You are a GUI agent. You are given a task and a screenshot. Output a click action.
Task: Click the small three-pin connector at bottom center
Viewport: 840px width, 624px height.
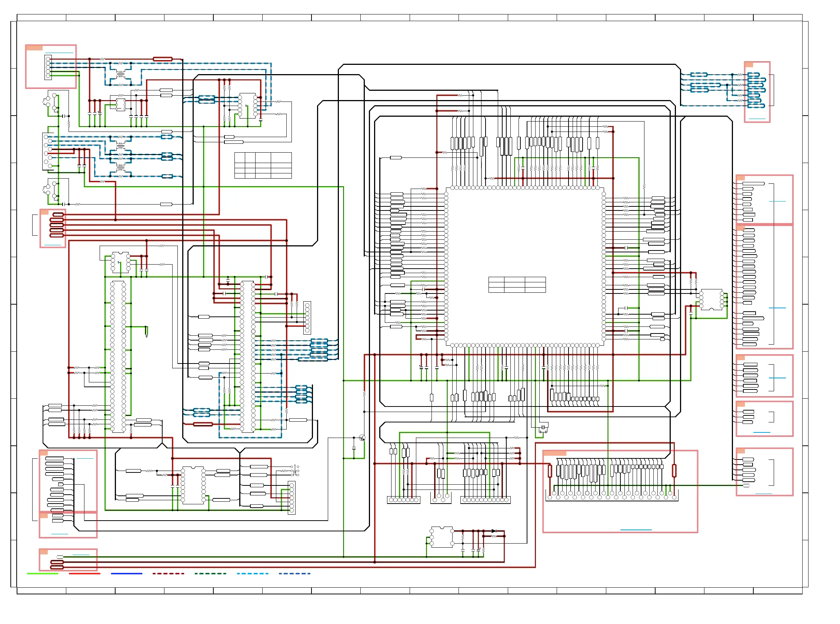[x=441, y=498]
